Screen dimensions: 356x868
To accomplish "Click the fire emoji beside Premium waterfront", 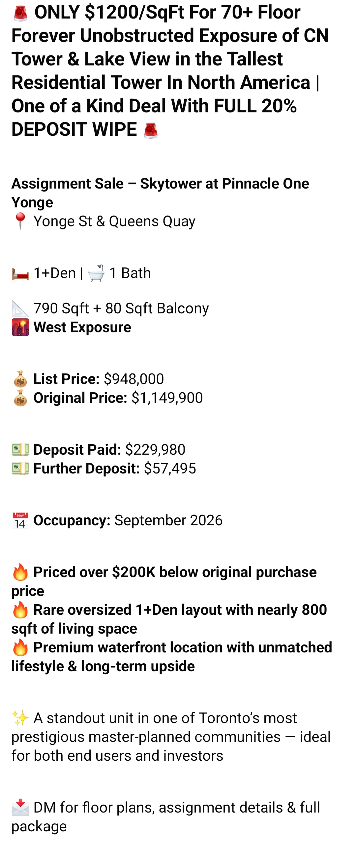I will coord(20,648).
